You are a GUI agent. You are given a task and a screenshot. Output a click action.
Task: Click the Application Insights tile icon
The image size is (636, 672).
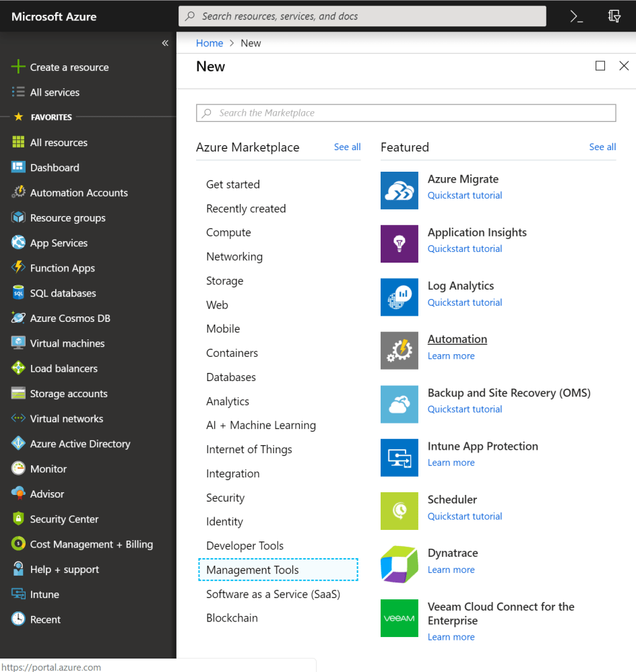click(399, 244)
